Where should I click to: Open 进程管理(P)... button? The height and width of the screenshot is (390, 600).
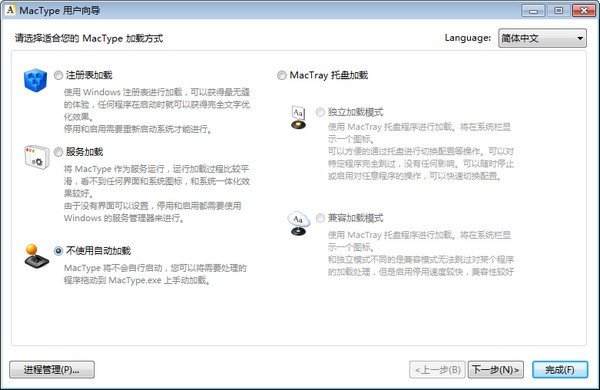(52, 370)
